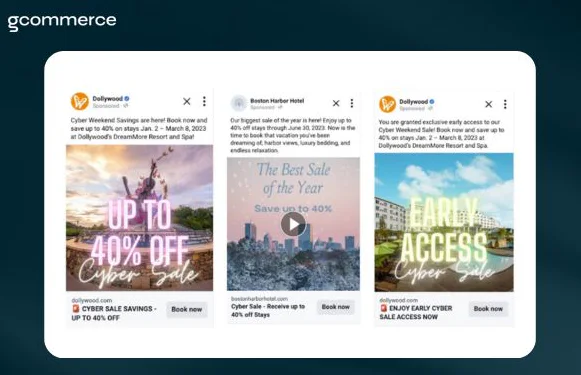Click the Dollywood logo avatar in the Early Access ad

(387, 104)
